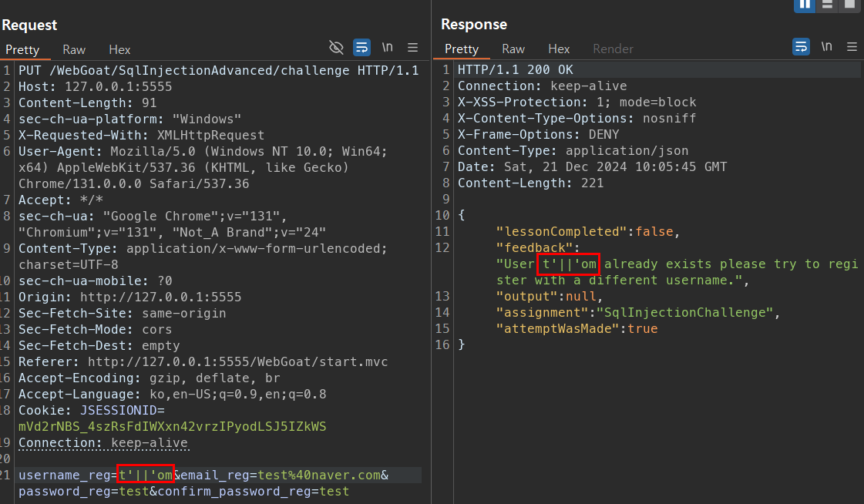Image resolution: width=864 pixels, height=504 pixels.
Task: Switch the Request view to the Hex tab
Action: (119, 49)
